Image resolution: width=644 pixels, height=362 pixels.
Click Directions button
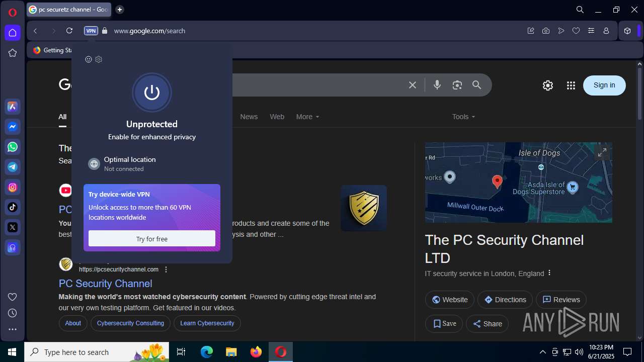(x=505, y=300)
